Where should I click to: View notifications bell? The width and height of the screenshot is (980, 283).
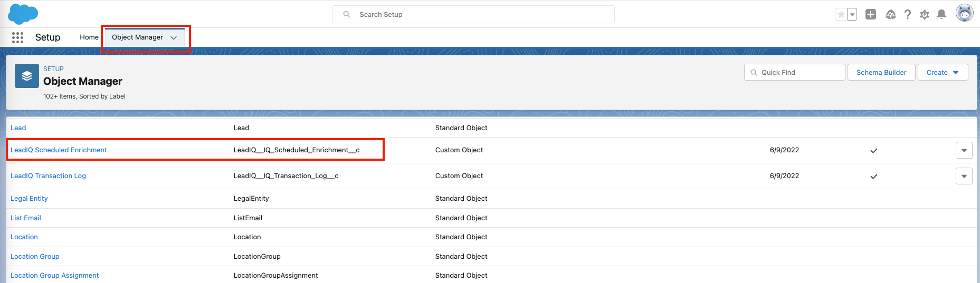pos(941,15)
